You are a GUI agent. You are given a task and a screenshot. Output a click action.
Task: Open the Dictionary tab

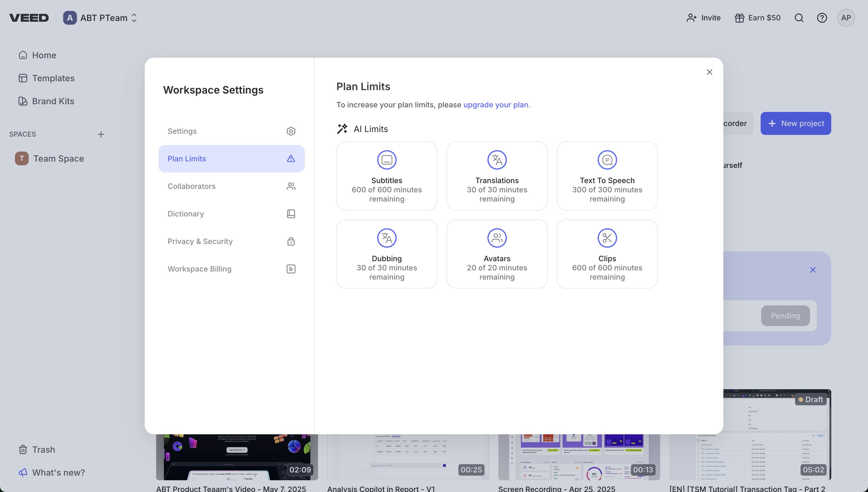tap(231, 214)
